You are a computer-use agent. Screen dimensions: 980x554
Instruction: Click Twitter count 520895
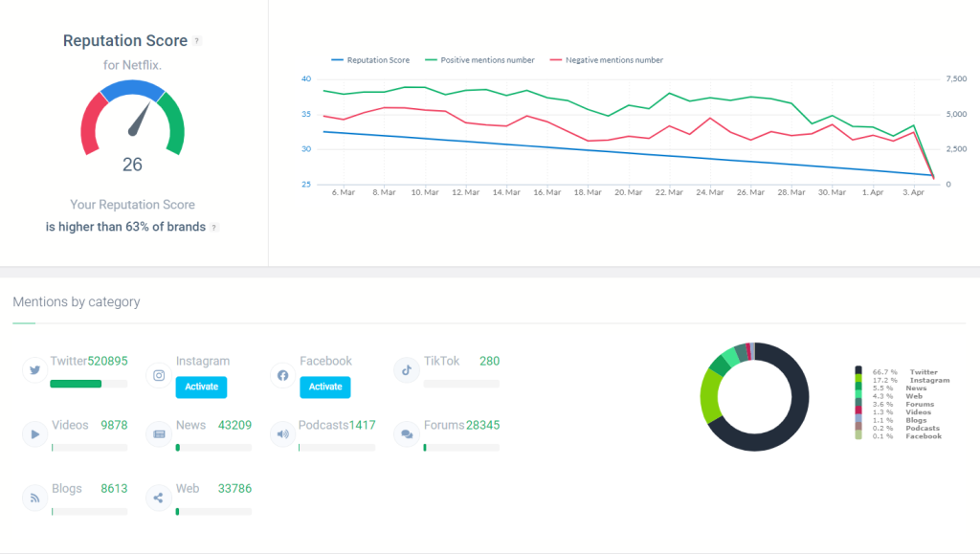click(x=107, y=361)
